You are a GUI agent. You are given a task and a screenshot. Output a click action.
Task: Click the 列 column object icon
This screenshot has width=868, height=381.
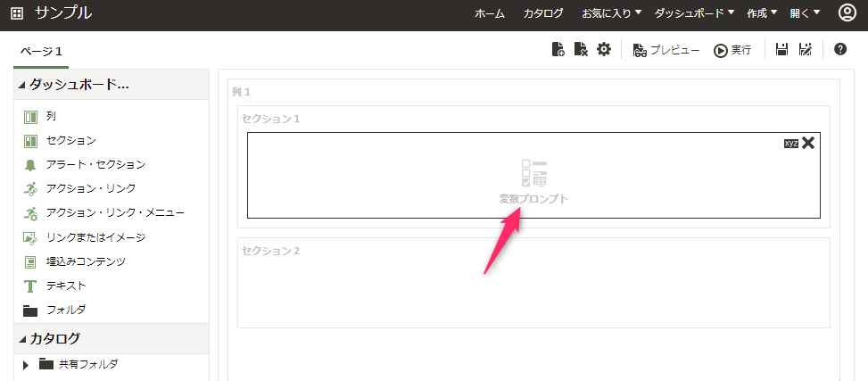[30, 117]
